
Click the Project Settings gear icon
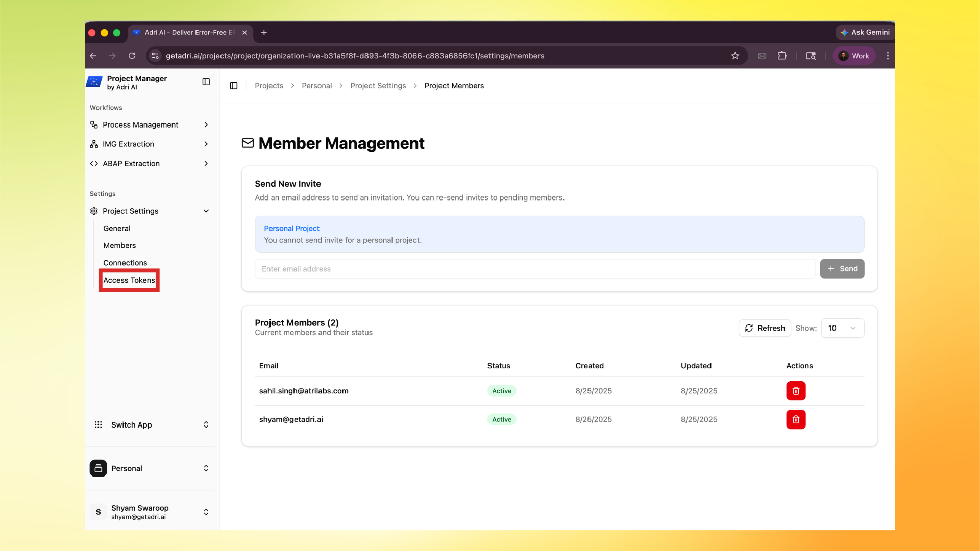tap(94, 211)
